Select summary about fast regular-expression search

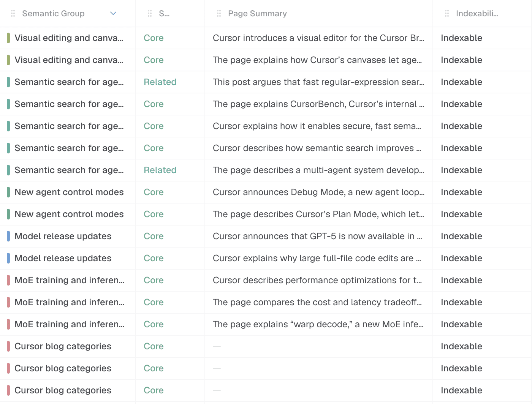point(318,82)
